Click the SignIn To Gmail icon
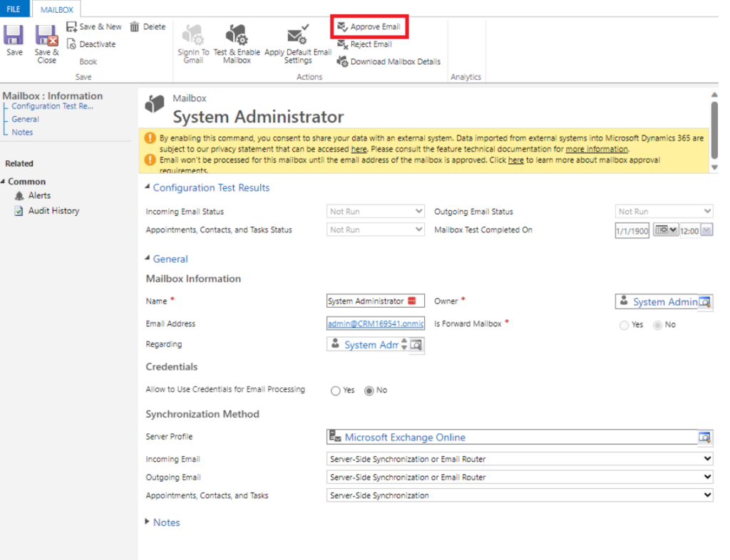730x560 pixels. 191,41
